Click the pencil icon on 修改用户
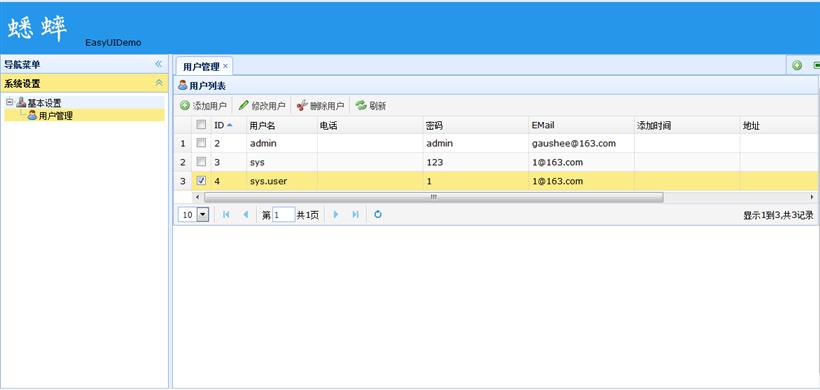 point(244,105)
